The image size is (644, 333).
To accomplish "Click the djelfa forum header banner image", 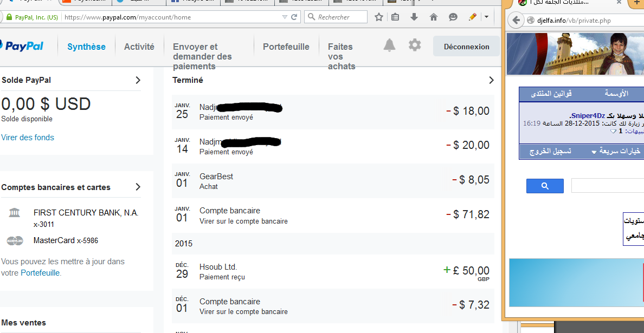I will click(575, 54).
